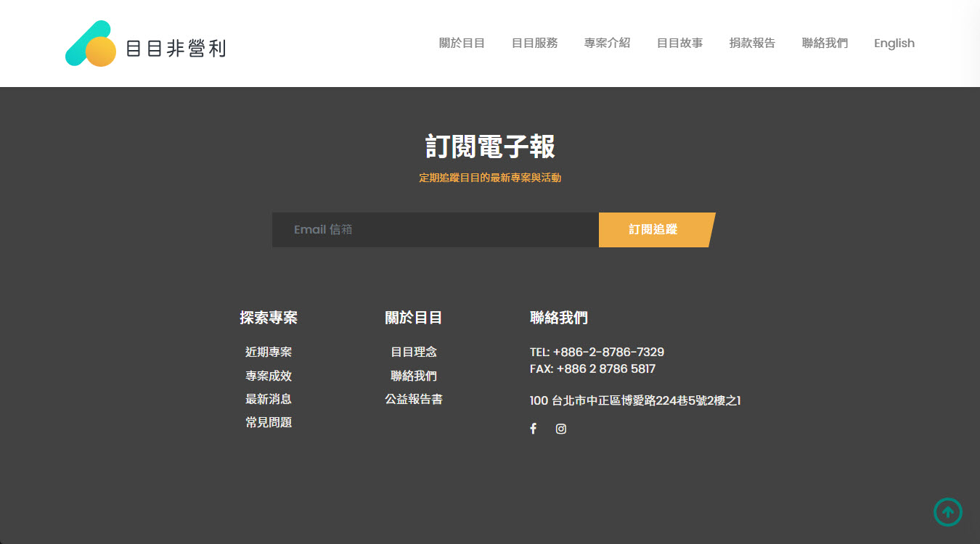Open 最新消息 in the footer
The image size is (980, 544).
pos(269,399)
